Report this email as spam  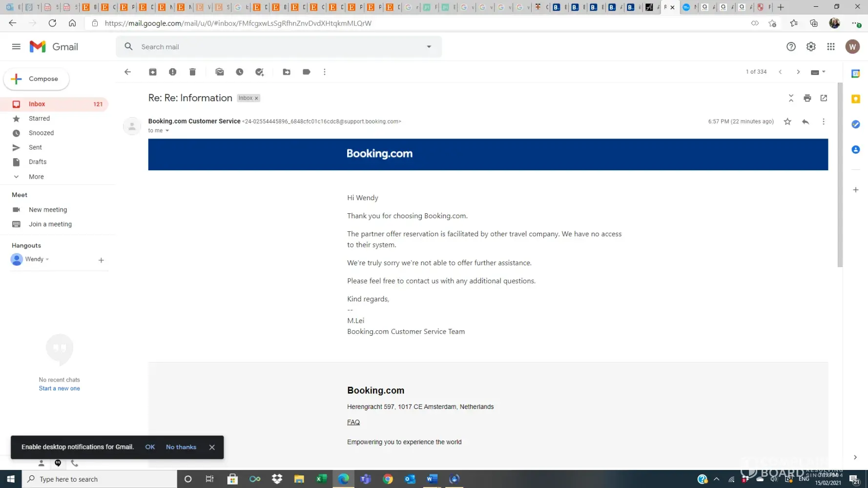173,72
